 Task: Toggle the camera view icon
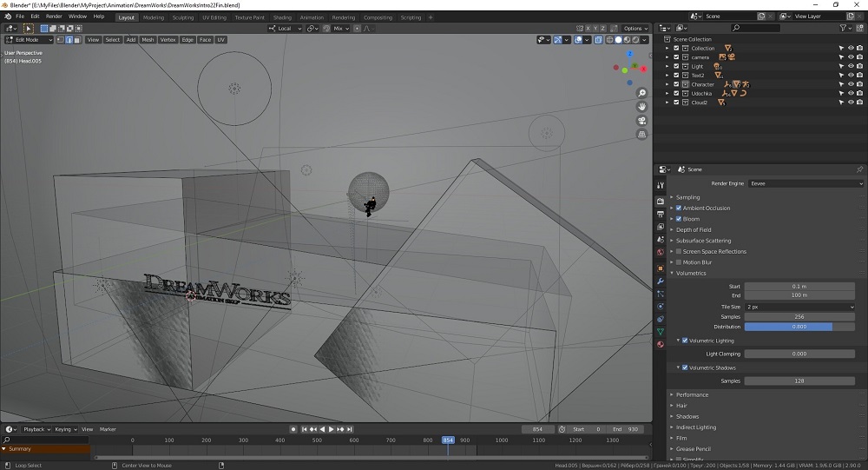642,121
